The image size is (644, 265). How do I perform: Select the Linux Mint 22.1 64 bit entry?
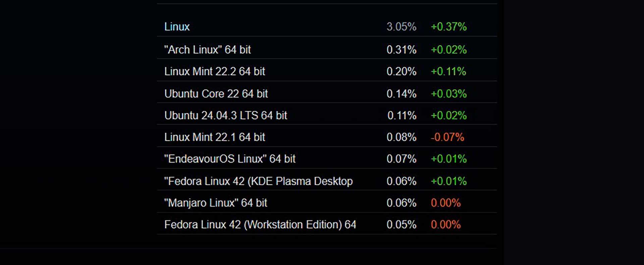214,137
